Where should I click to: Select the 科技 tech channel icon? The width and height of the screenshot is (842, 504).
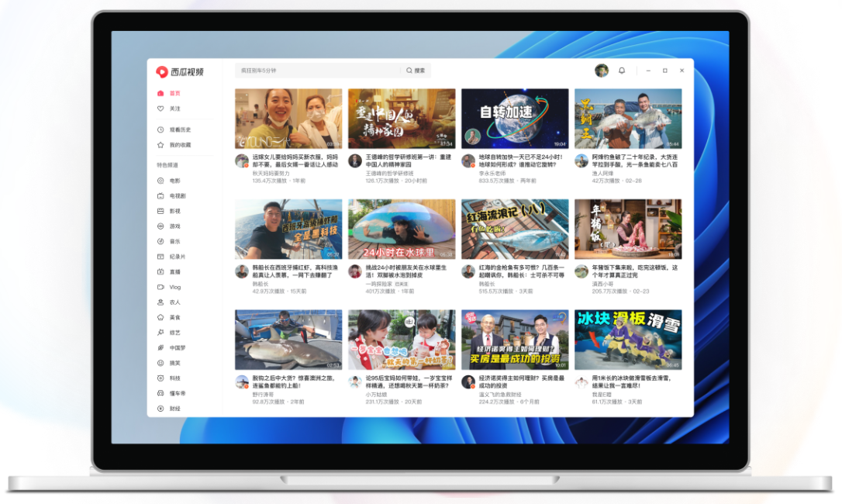coord(160,378)
